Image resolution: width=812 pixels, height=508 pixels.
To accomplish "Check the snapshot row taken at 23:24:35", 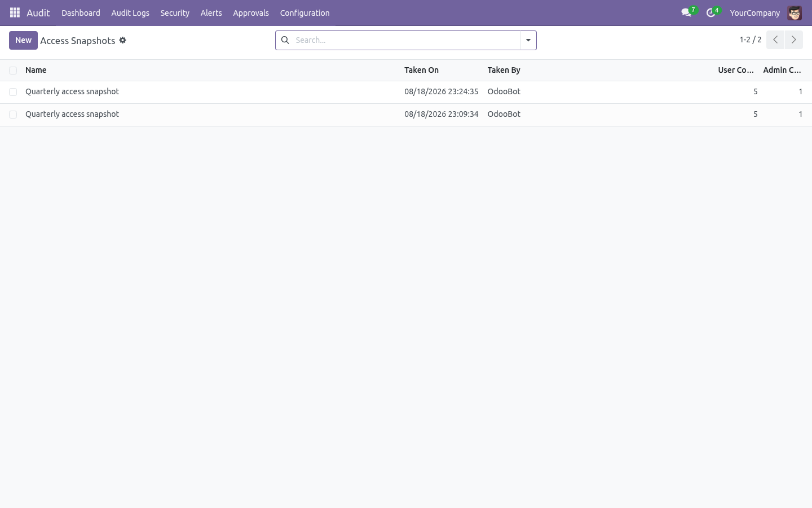I will (x=13, y=92).
